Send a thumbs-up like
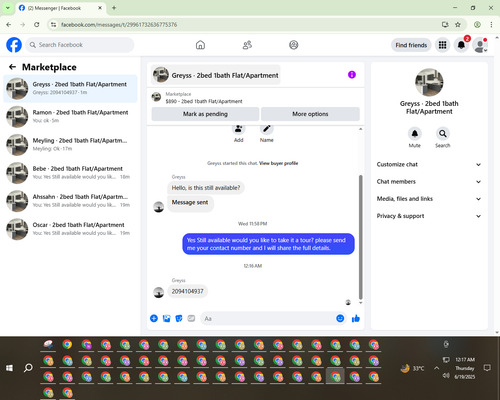Screen dimensions: 500x400 (x=356, y=318)
